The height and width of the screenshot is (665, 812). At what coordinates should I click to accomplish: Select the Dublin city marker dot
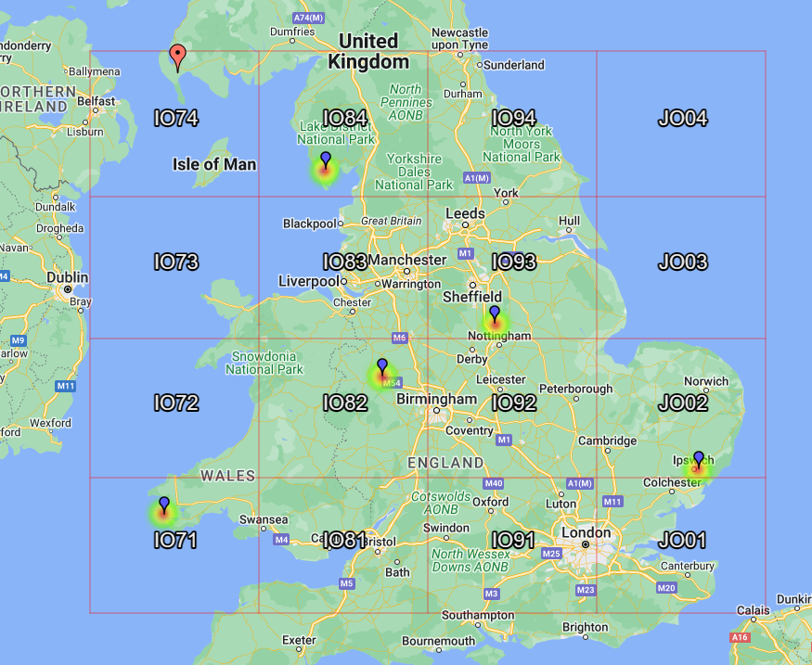point(68,289)
